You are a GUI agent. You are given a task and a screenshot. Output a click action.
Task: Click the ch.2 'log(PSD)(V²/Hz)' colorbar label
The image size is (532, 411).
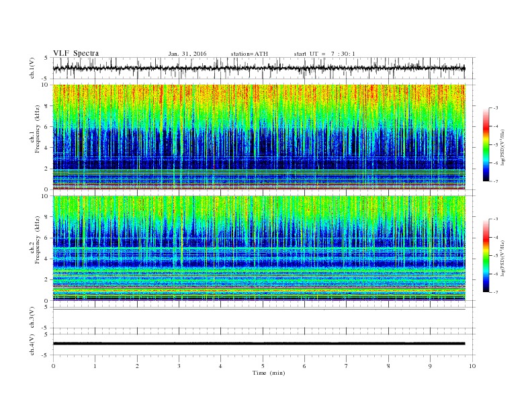tap(502, 258)
